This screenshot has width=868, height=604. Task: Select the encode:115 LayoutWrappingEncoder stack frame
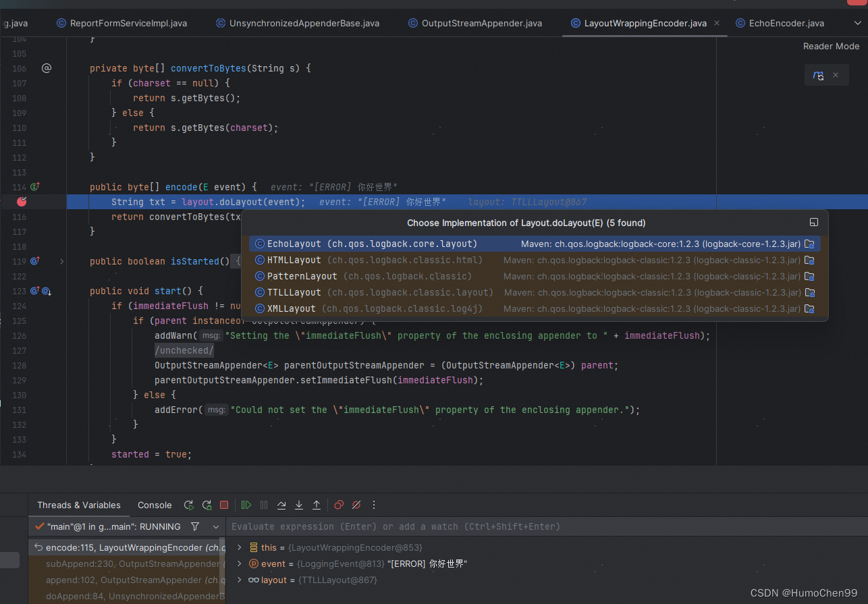(127, 547)
